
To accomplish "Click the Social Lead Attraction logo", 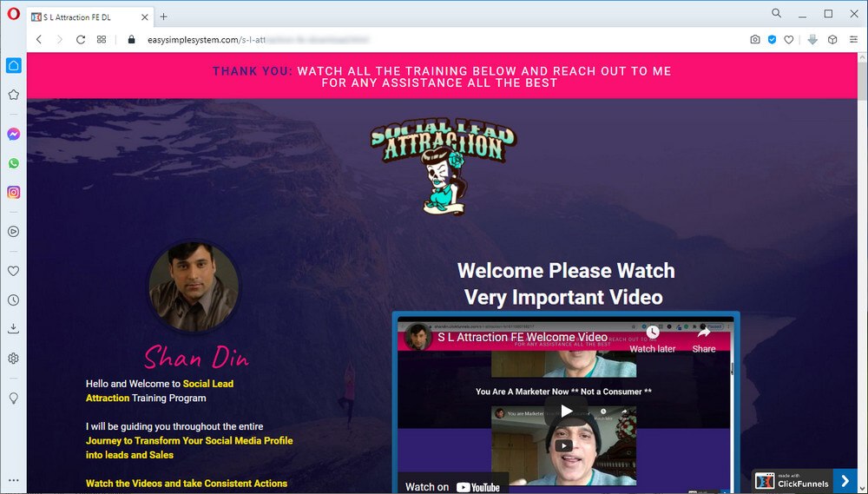I will click(444, 166).
